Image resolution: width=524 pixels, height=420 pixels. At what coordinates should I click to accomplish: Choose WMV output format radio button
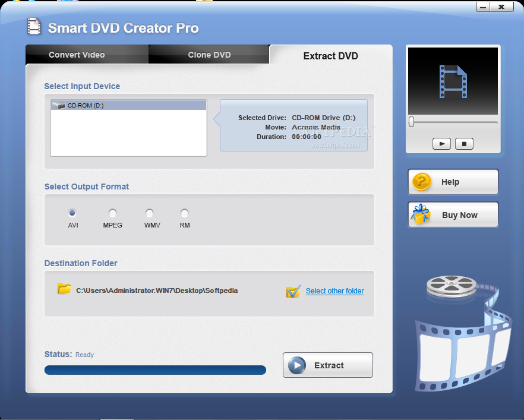coord(149,213)
